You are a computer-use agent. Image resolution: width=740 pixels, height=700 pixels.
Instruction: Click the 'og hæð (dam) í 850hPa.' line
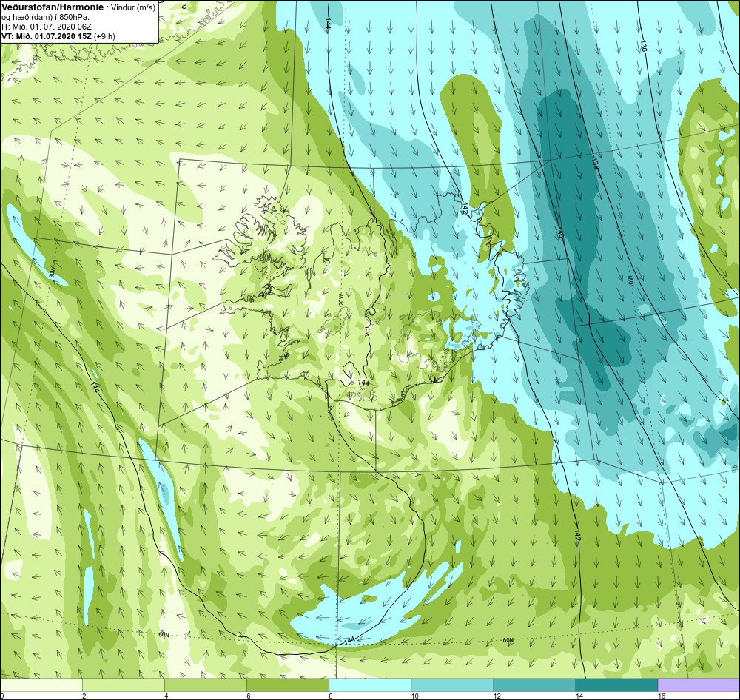click(46, 18)
